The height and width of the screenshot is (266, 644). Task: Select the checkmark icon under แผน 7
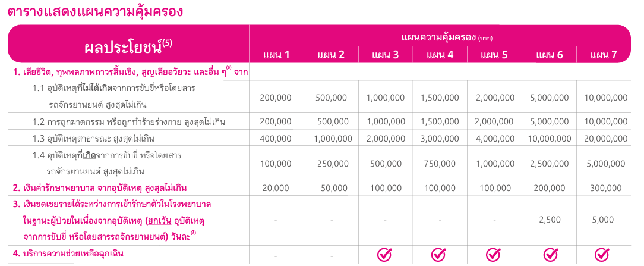coord(602,255)
